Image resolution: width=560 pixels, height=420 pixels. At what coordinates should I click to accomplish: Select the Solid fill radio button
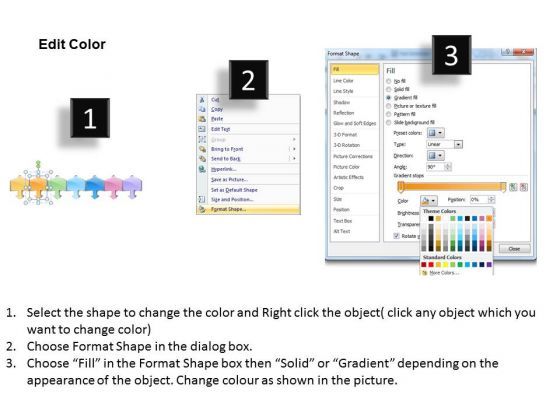pos(389,89)
